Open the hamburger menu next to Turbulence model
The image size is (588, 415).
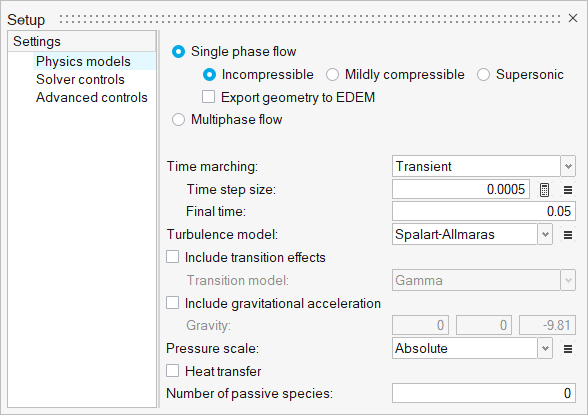568,235
